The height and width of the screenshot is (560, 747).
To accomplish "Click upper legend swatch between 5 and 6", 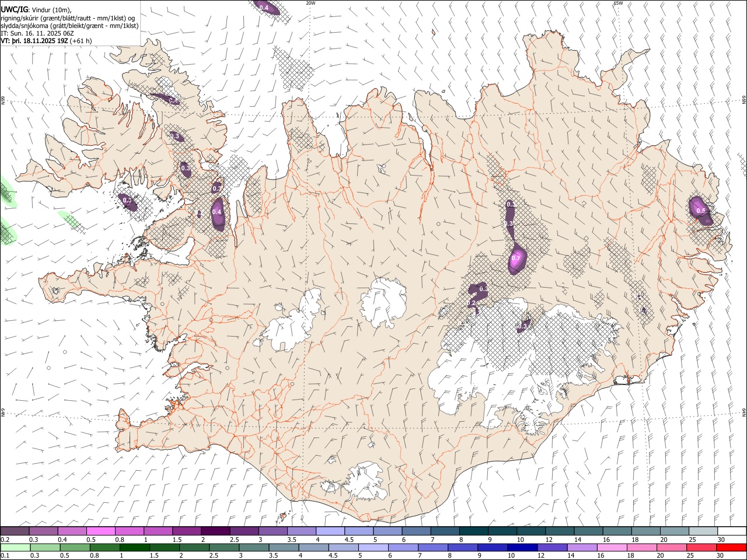I will (x=387, y=531).
